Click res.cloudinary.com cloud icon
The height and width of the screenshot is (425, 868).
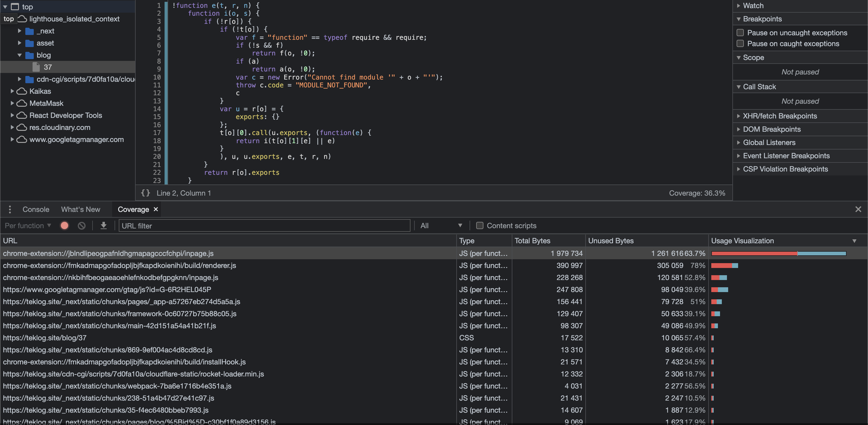[x=22, y=127]
